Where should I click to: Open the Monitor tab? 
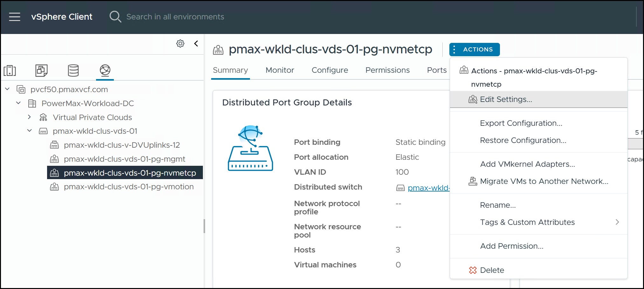point(280,70)
